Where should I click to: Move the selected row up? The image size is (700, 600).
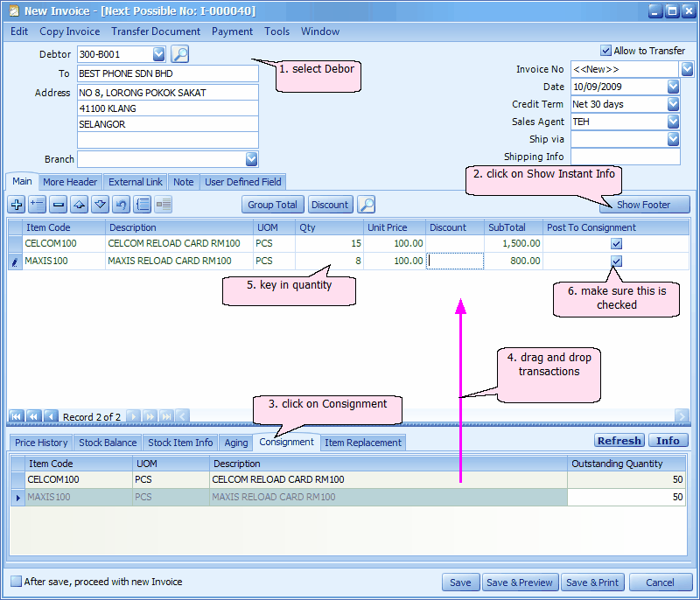coord(79,205)
